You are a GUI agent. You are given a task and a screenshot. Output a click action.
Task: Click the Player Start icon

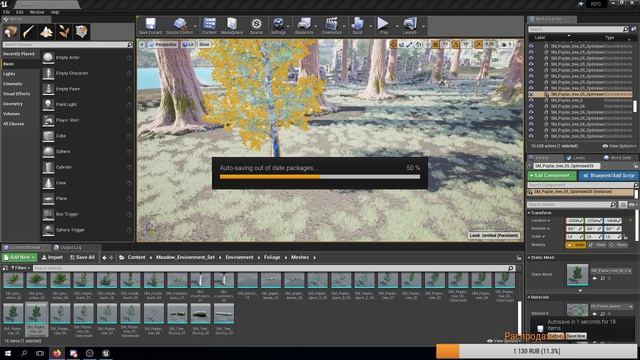click(x=48, y=120)
